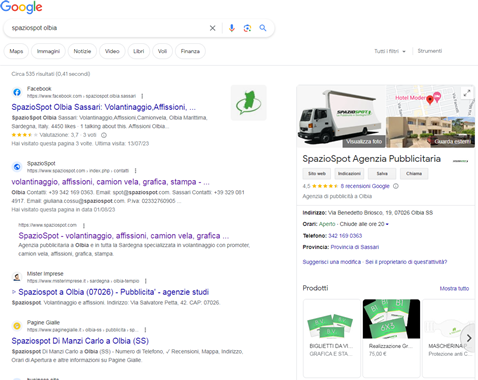This screenshot has height=380, width=478.
Task: Click the Salva button
Action: (x=382, y=174)
